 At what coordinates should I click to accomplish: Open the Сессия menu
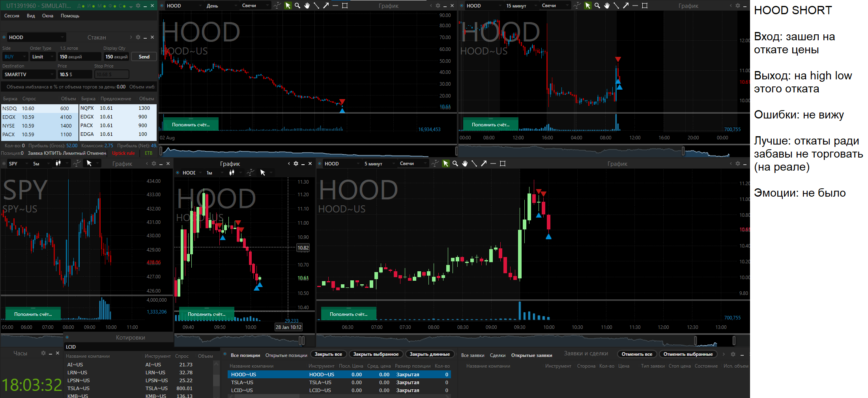point(12,16)
